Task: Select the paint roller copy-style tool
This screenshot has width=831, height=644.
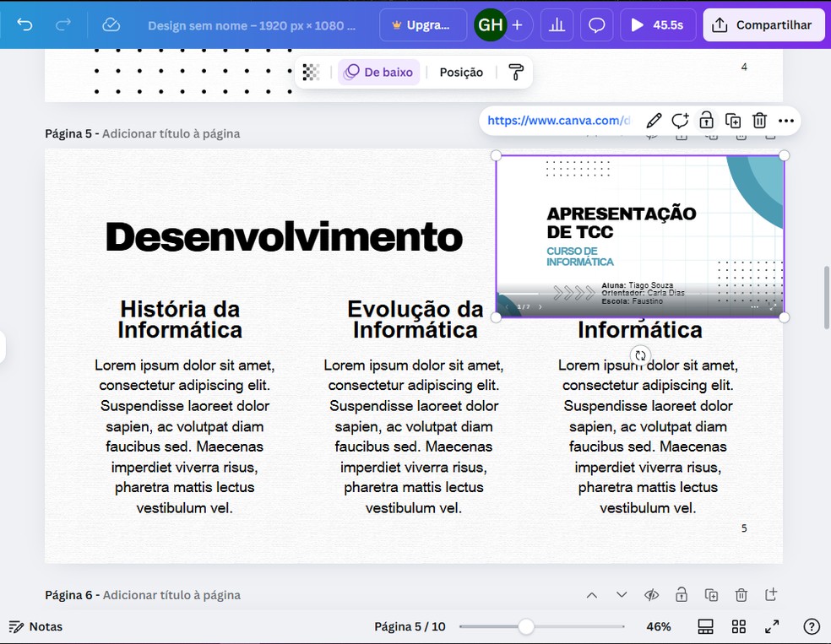Action: click(516, 72)
